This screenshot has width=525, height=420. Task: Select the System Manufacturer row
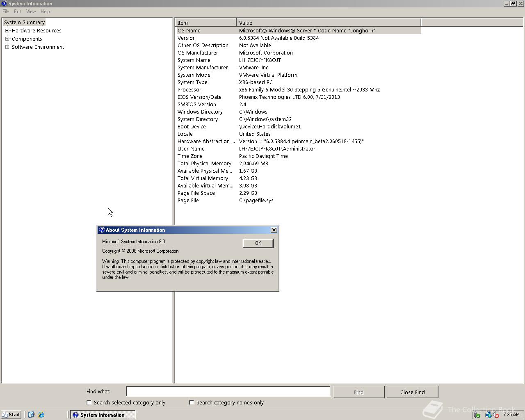click(x=299, y=68)
